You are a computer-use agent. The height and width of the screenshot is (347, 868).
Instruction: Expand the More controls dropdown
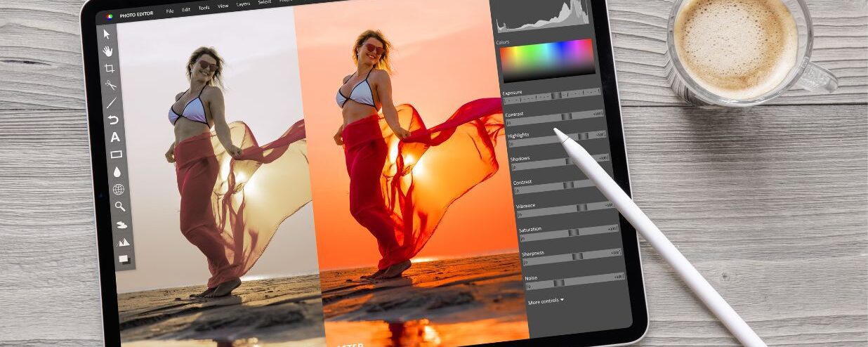coord(546,301)
